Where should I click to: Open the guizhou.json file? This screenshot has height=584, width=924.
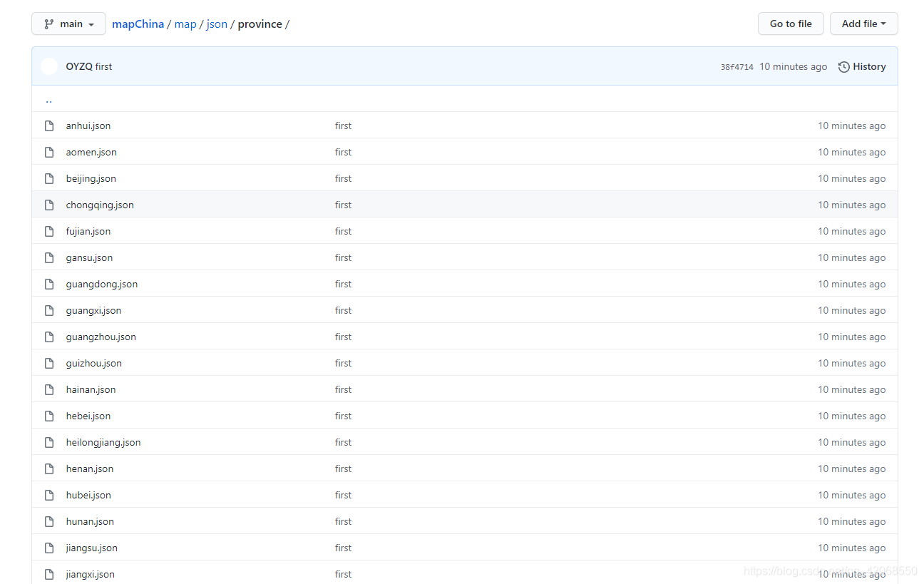94,363
